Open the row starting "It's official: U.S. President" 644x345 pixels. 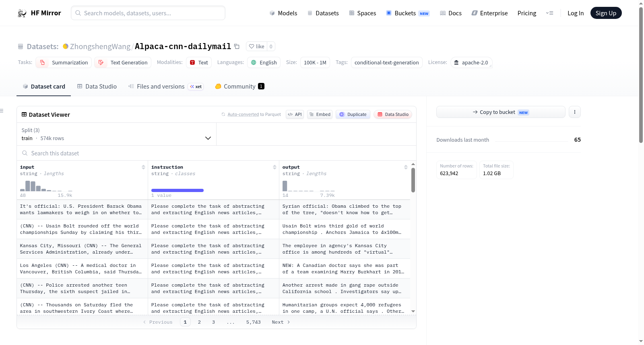point(213,209)
